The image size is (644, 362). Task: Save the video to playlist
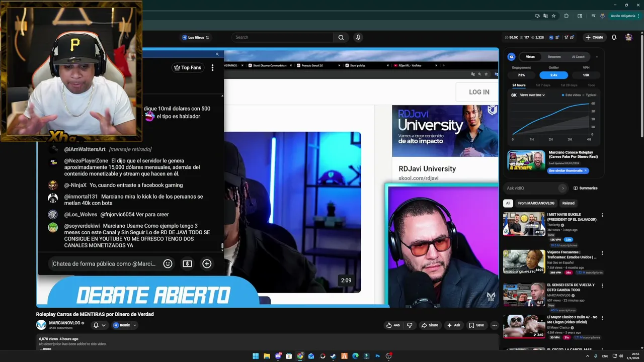[x=476, y=325]
